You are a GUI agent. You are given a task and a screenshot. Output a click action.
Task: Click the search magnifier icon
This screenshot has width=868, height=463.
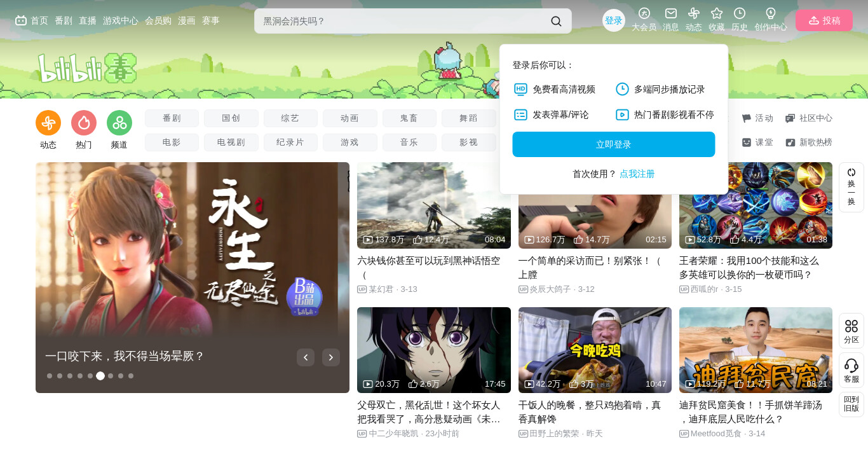pos(556,21)
